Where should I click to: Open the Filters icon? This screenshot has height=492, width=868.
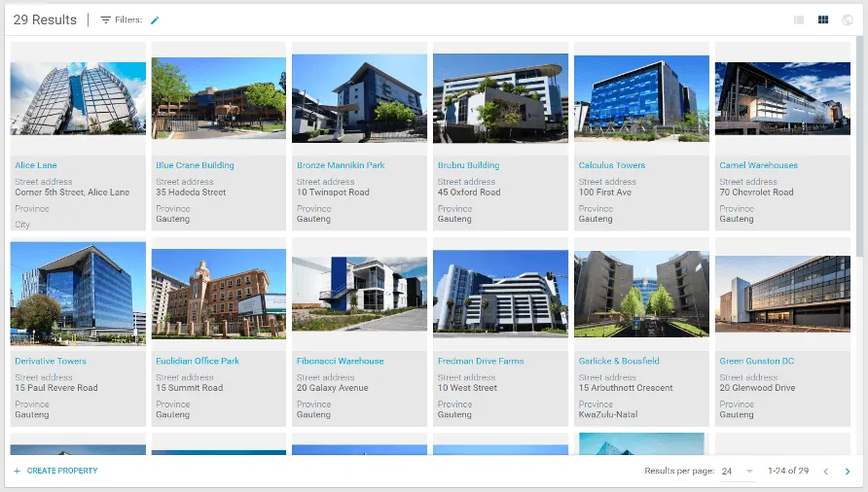[105, 19]
